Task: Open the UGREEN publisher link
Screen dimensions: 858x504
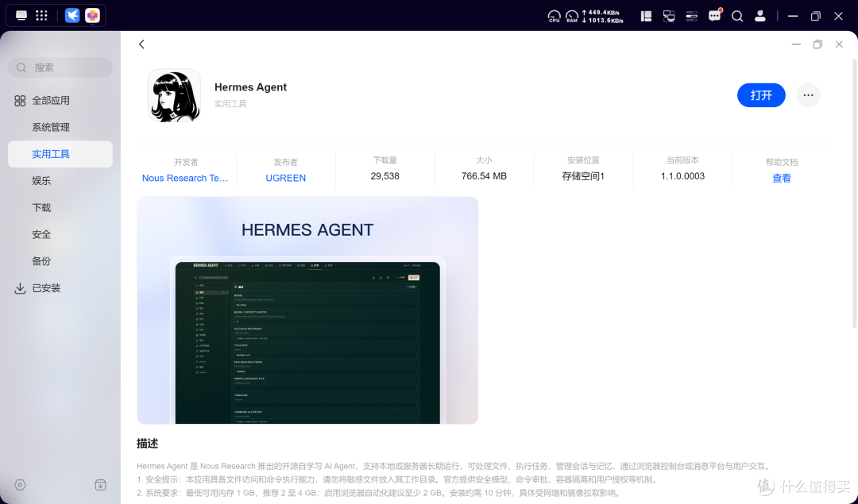Action: (286, 179)
